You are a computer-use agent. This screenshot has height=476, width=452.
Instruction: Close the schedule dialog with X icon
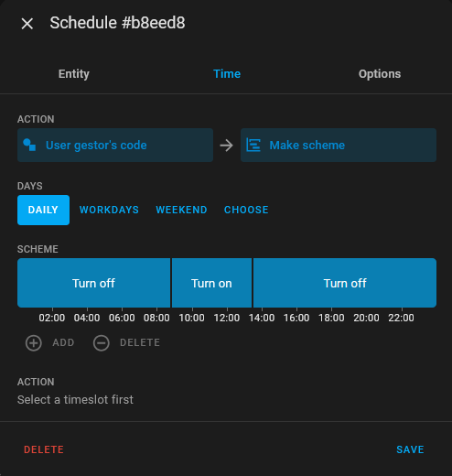coord(27,24)
